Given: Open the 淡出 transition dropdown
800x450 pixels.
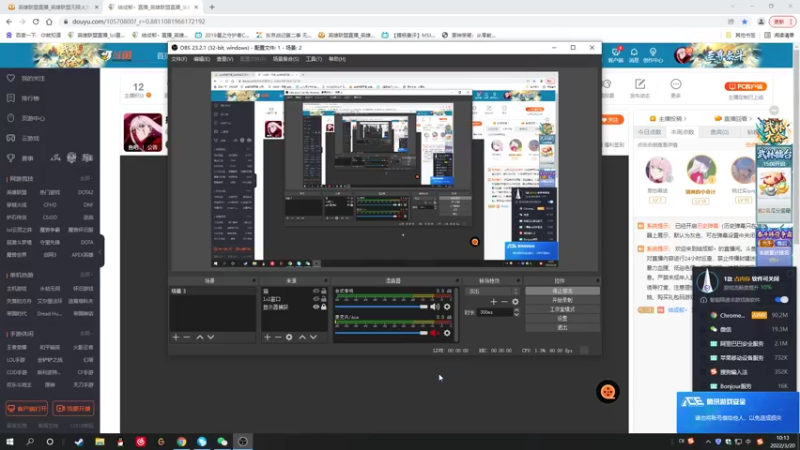Looking at the screenshot, I should (x=492, y=291).
